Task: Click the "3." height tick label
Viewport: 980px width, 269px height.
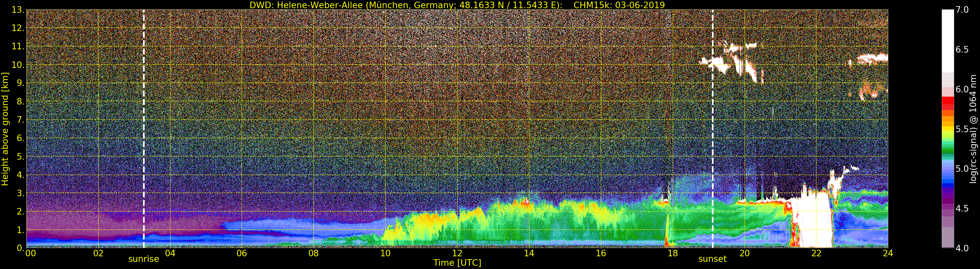Action: pos(20,193)
